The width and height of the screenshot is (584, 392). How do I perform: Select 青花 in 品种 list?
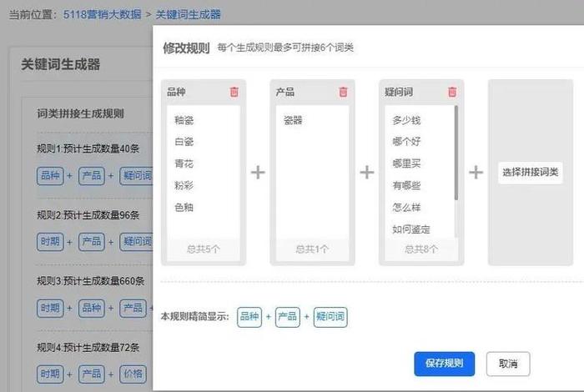click(184, 163)
